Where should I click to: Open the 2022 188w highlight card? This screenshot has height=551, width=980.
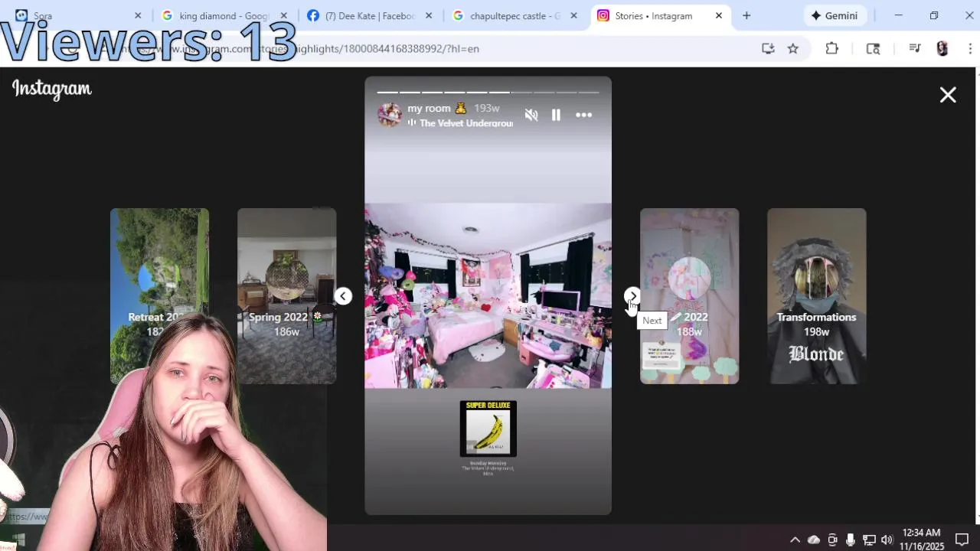click(x=689, y=296)
